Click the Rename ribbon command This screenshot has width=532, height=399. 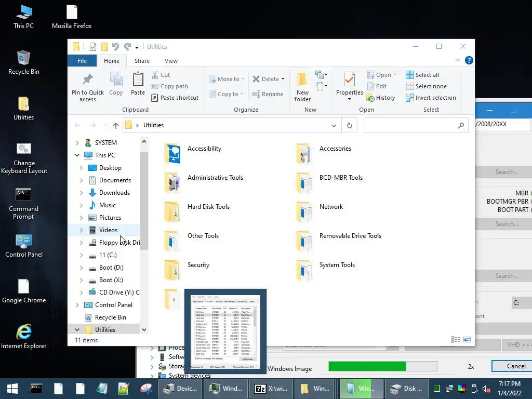(x=268, y=94)
